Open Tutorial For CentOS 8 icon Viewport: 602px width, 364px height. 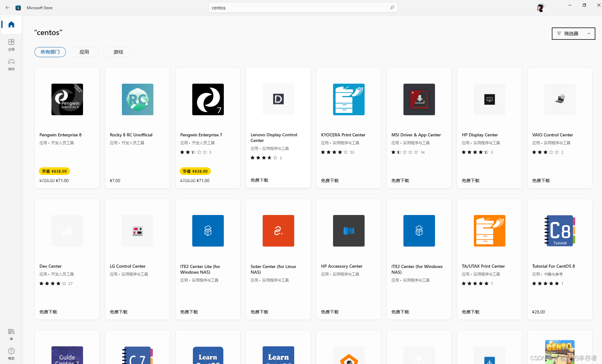(560, 231)
